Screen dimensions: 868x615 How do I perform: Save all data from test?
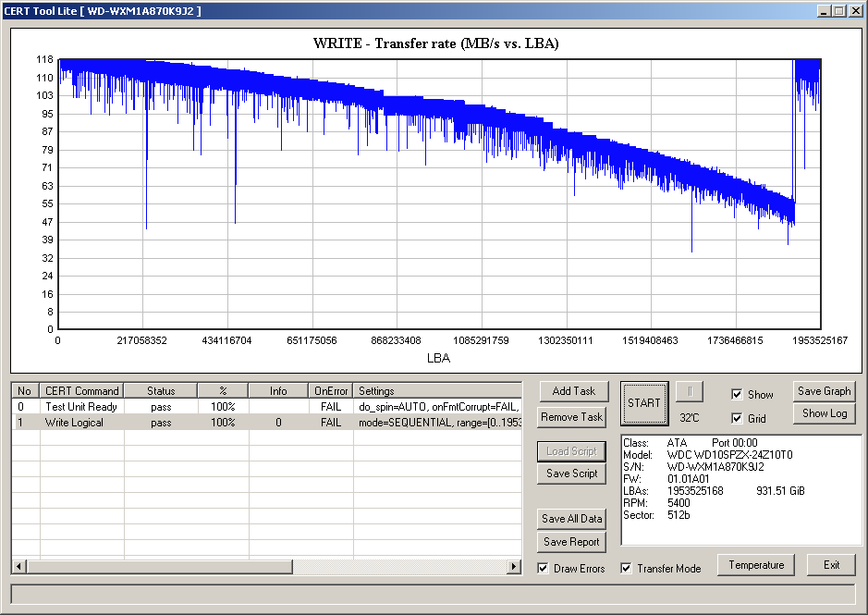tap(571, 519)
